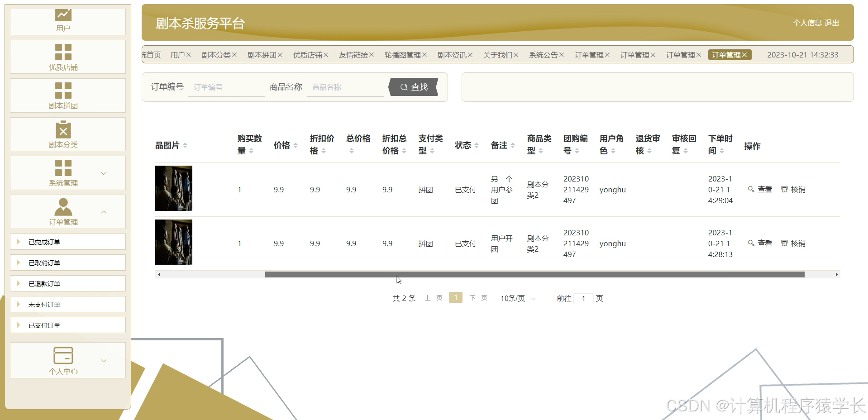Sort by 商品类型 column arrows

tap(541, 151)
